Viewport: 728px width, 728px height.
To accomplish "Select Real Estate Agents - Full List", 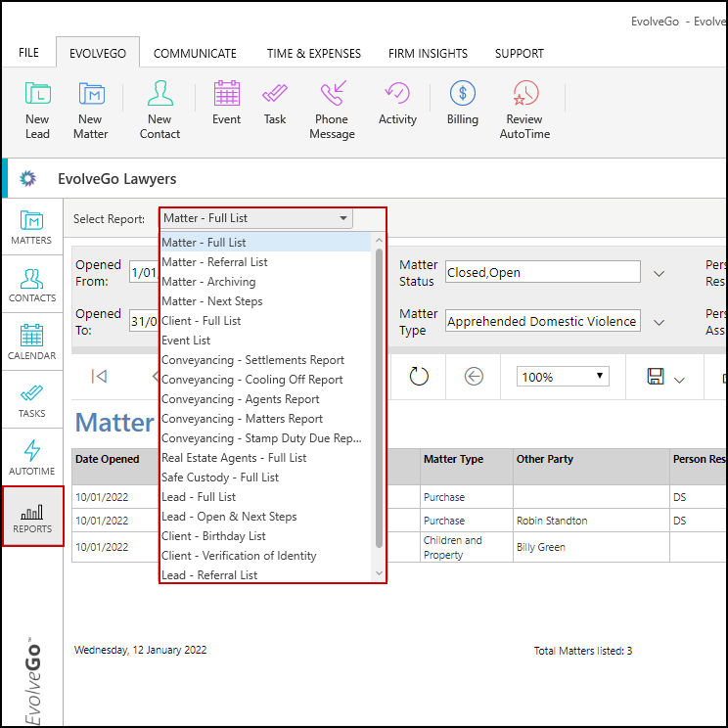I will click(265, 457).
